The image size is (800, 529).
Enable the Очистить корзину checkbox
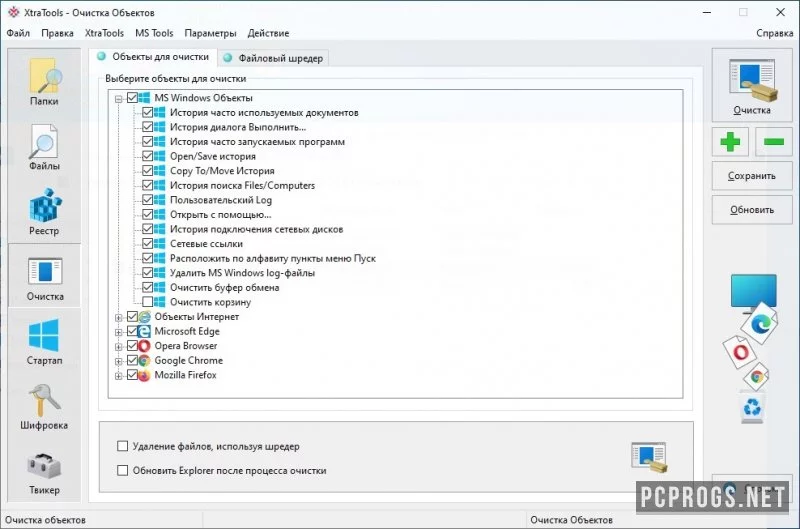147,302
